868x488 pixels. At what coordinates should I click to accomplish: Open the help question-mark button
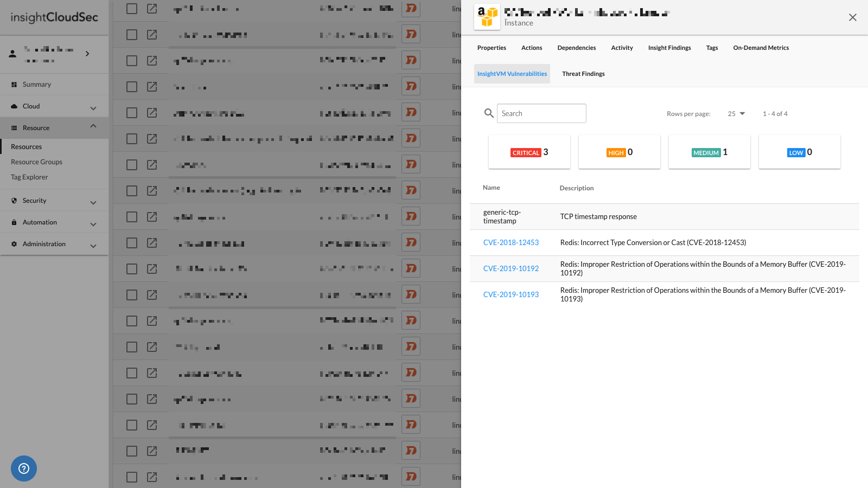pyautogui.click(x=24, y=468)
